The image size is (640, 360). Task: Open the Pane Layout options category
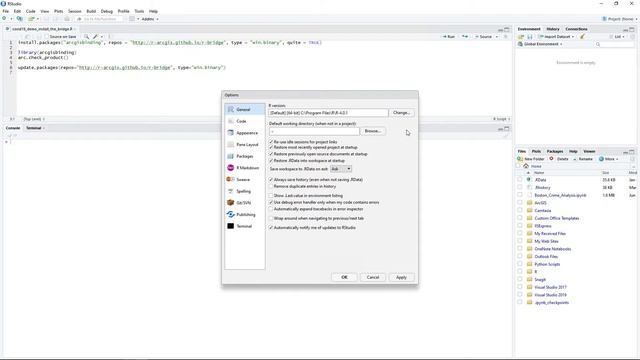244,144
